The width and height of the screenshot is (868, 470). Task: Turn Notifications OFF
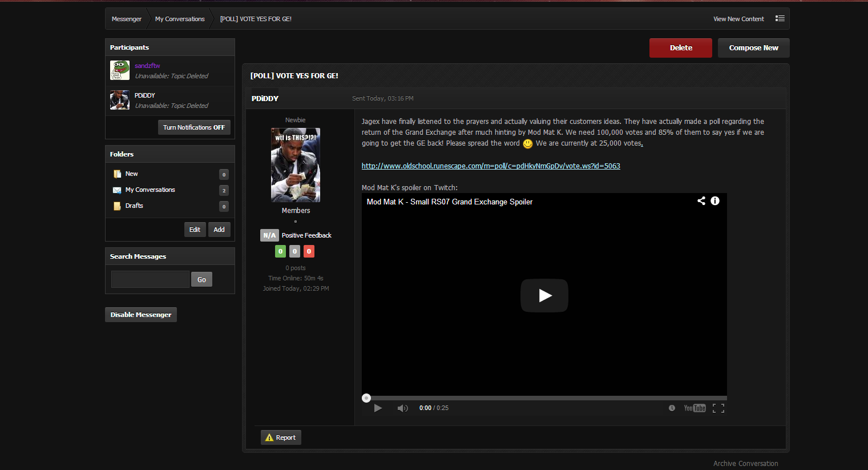point(194,127)
